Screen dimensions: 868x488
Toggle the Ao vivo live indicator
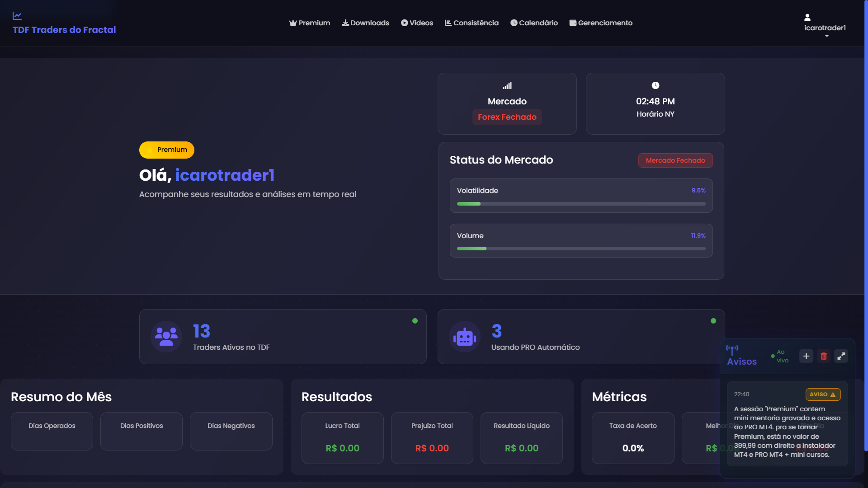pyautogui.click(x=774, y=356)
